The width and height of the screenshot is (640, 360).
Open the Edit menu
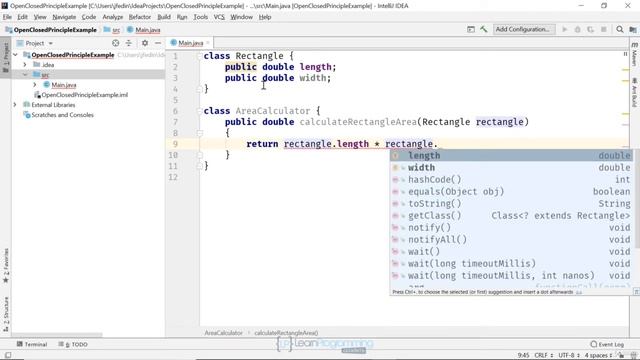tap(22, 17)
